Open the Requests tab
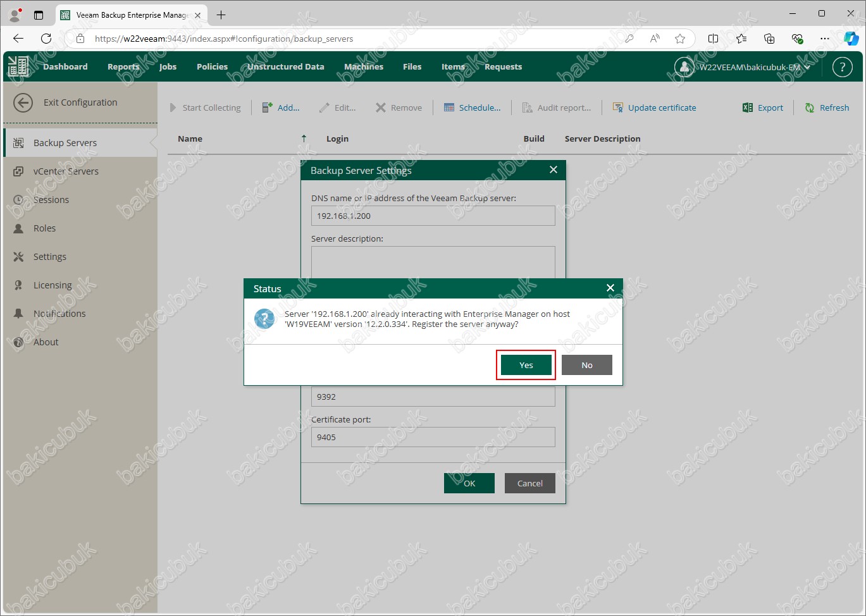Screen dimensions: 866x616 point(504,66)
